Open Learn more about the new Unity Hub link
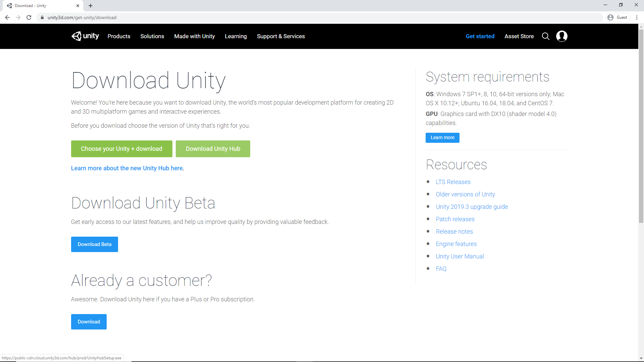644x362 pixels. pos(127,168)
